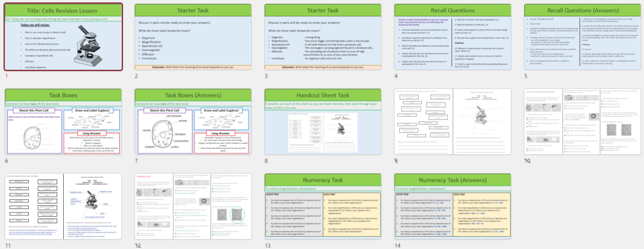Click the struck-through slide number 12 label

point(138,245)
